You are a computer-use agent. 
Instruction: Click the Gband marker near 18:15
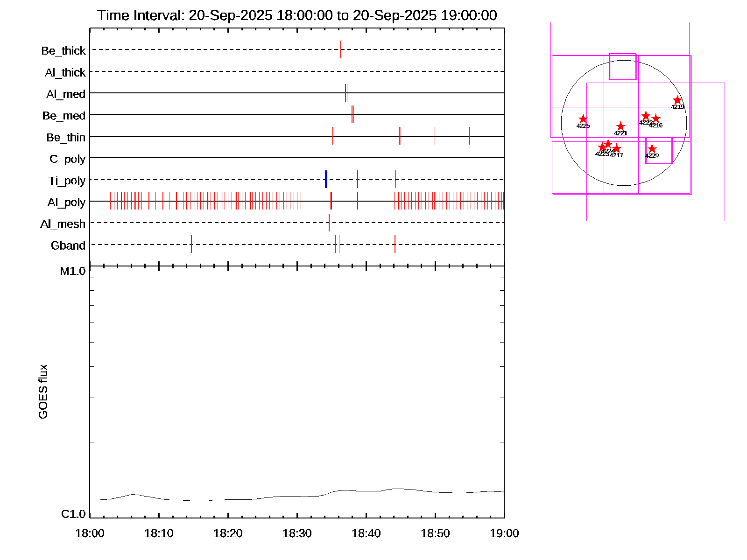click(191, 245)
